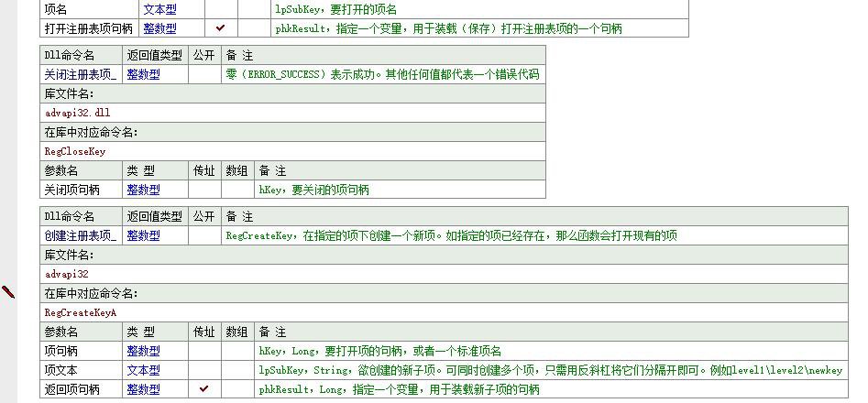
Task: Select return type 整数型 of 关闭注册表项_
Action: tap(143, 74)
